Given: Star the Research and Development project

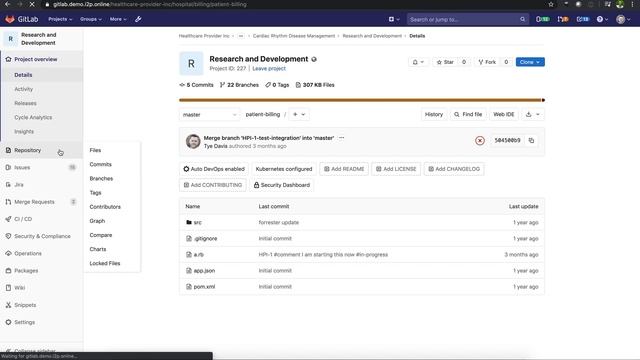Looking at the screenshot, I should 445,62.
